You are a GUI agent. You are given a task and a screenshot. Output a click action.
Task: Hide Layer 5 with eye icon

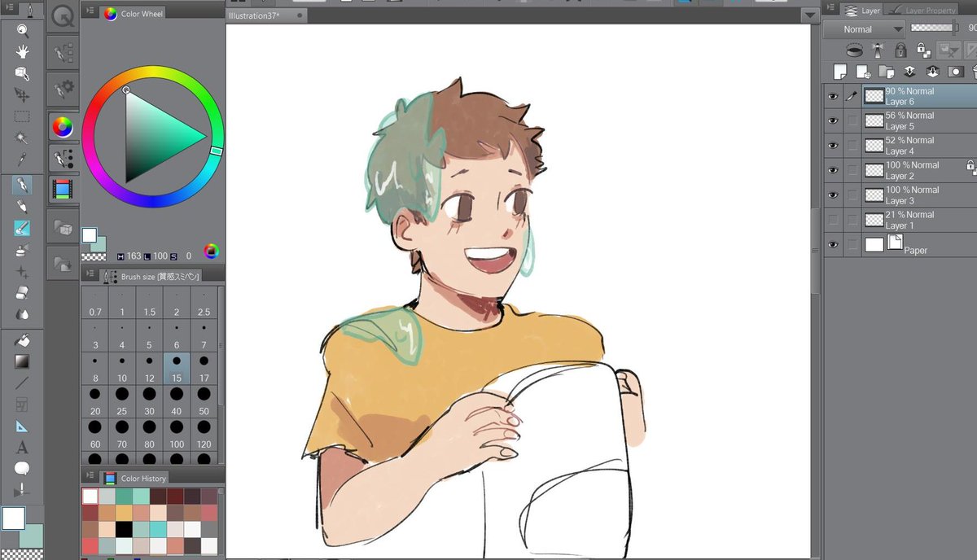833,120
